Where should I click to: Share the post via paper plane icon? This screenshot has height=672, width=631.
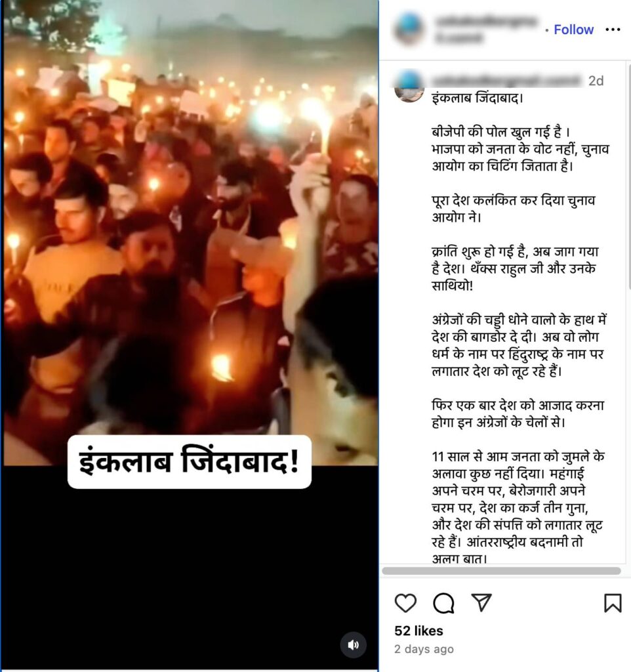481,602
